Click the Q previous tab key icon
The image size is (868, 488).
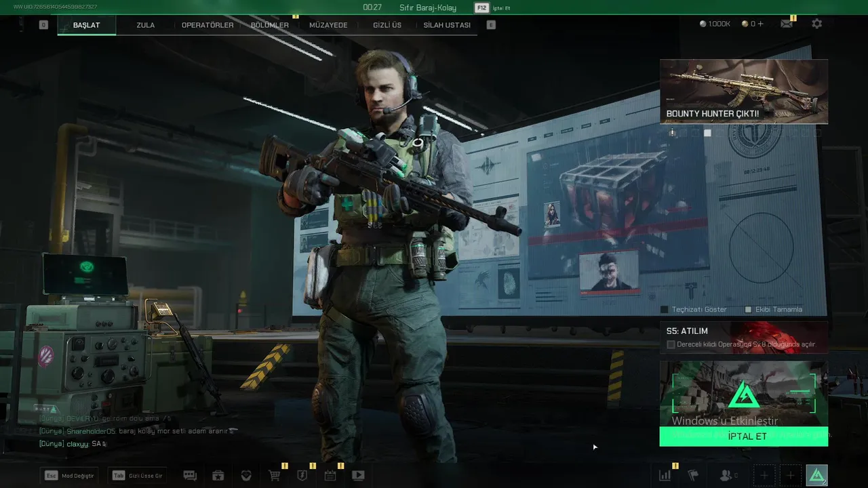(43, 25)
